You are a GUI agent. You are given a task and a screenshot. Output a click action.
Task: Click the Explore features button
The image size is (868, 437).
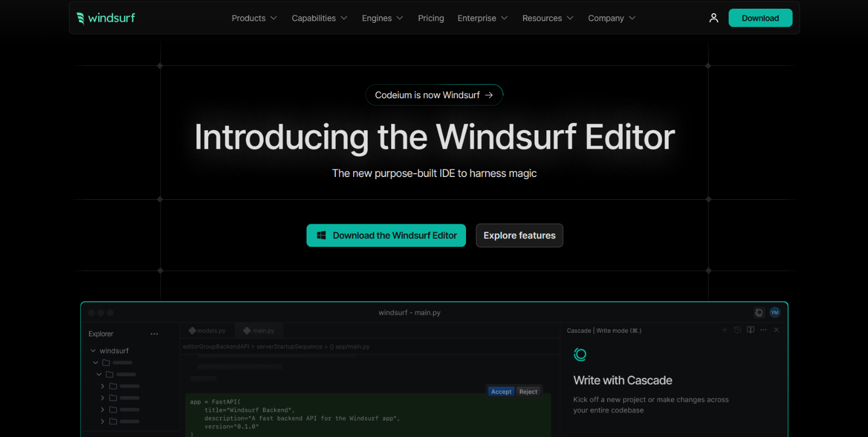[519, 236]
